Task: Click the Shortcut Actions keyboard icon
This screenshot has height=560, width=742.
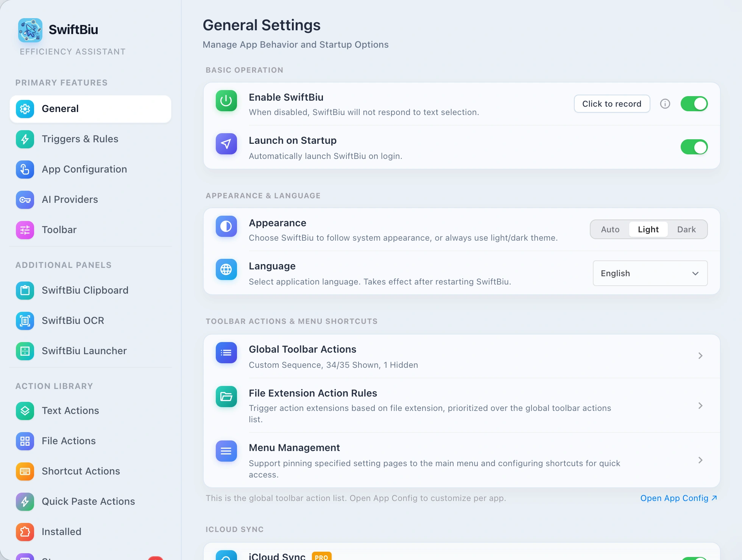Action: 25,471
